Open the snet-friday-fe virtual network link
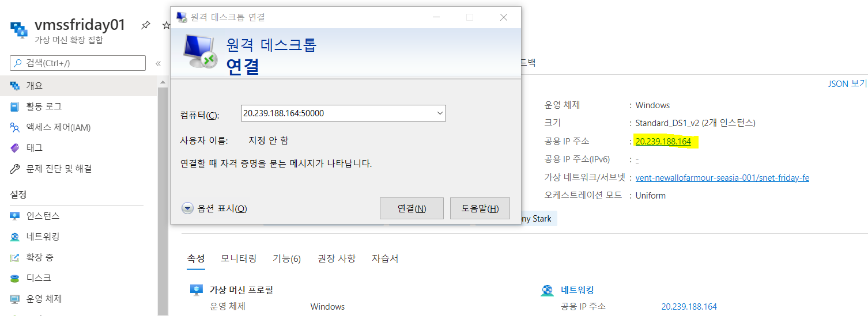The height and width of the screenshot is (316, 868). coord(722,178)
